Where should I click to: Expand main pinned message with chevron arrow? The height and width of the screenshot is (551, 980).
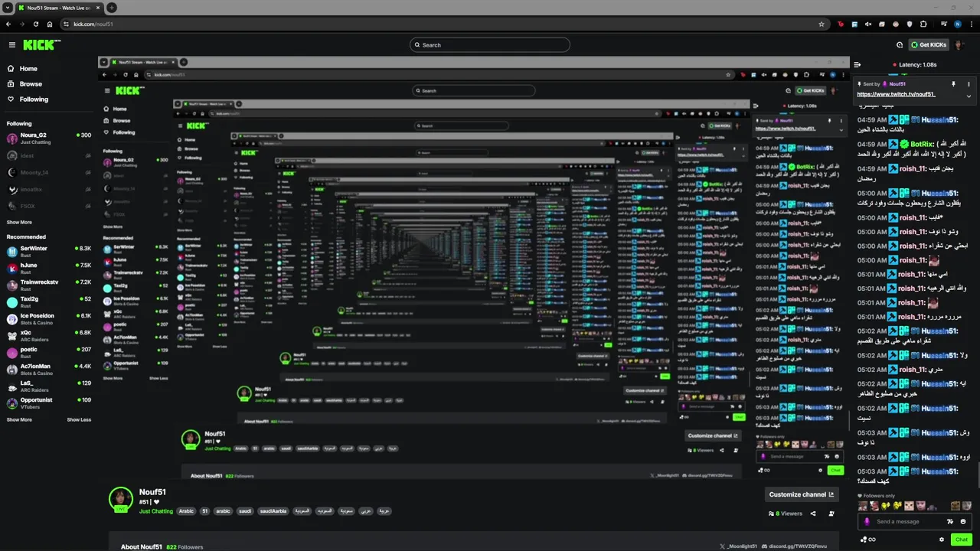pos(969,96)
